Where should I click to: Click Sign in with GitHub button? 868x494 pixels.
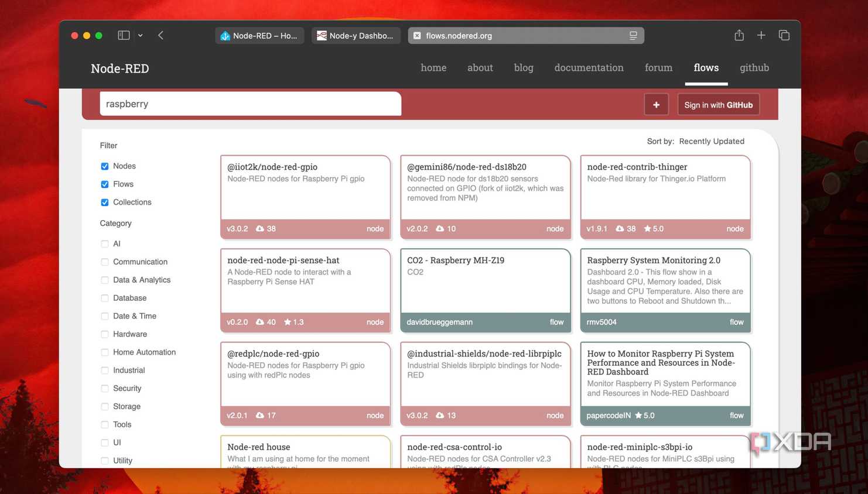coord(719,105)
